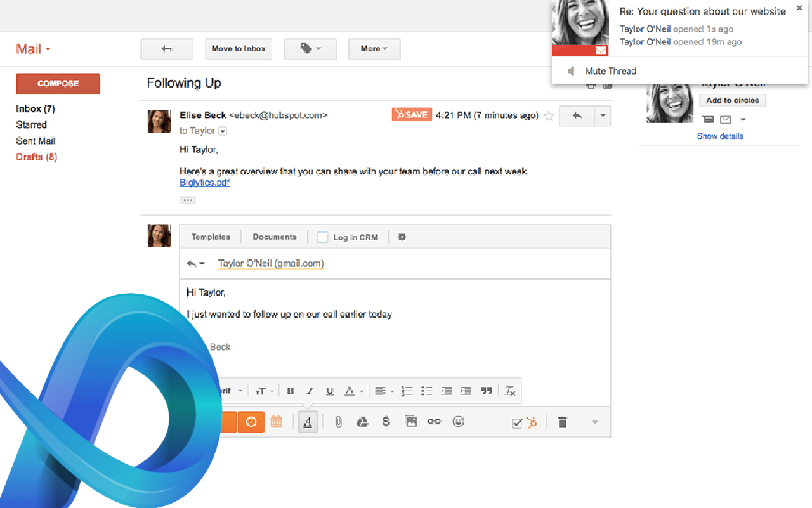The height and width of the screenshot is (508, 812).
Task: Click notification title 'Re: Your question about our website'
Action: click(x=703, y=11)
